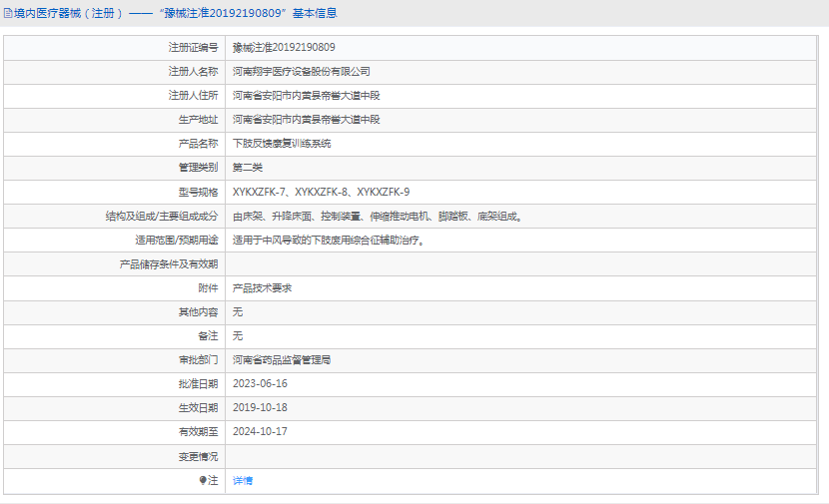This screenshot has height=504, width=829.
Task: Click the 无 value in 其他内容 row
Action: 238,312
